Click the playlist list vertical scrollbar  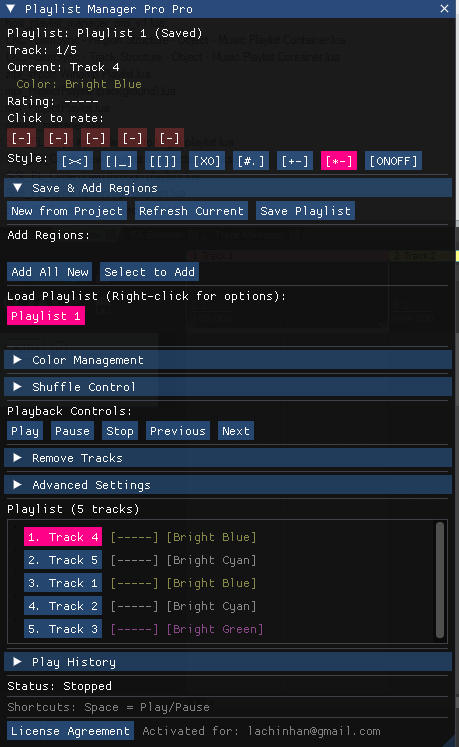[440, 580]
